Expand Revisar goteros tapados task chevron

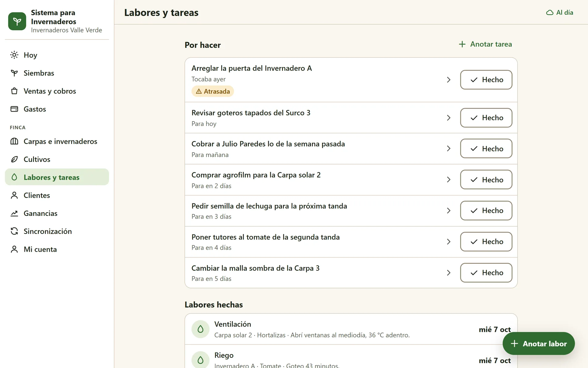[x=449, y=118]
